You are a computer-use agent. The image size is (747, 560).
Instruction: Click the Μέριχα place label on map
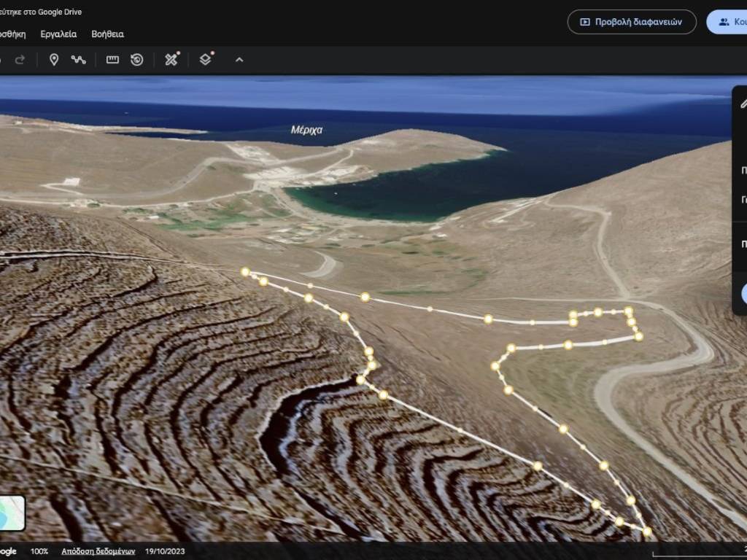click(x=306, y=130)
